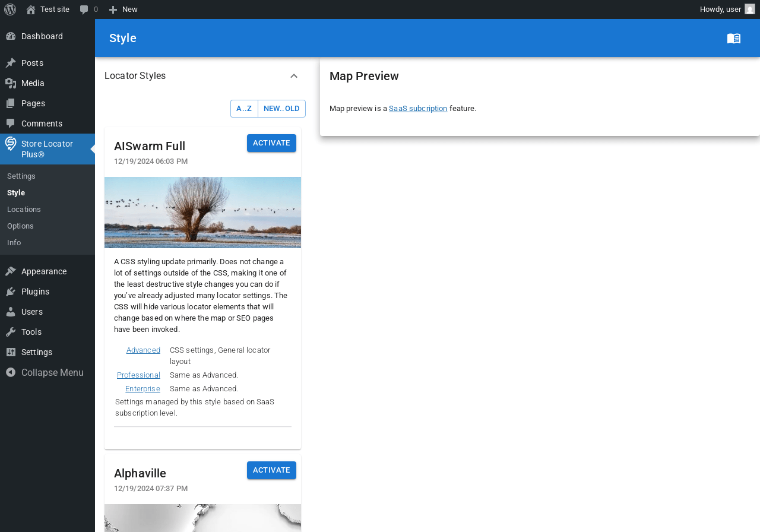This screenshot has width=760, height=532.
Task: Click the Store Locator Plus logo icon
Action: (11, 144)
